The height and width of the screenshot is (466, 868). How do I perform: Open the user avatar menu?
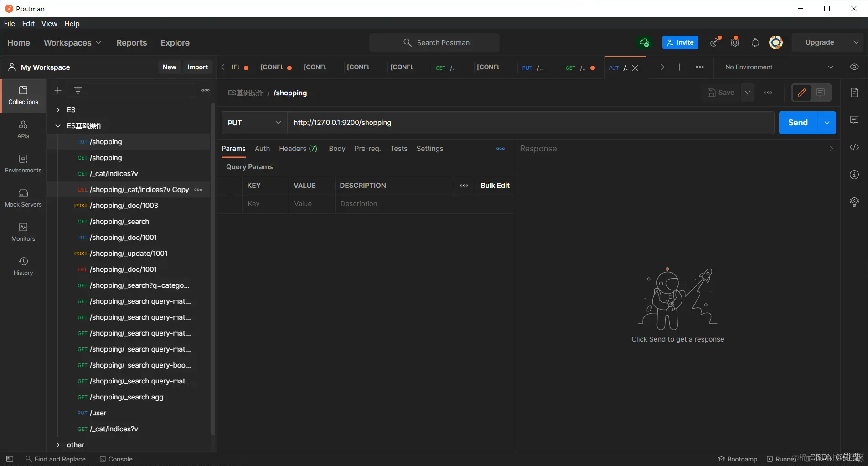[776, 42]
